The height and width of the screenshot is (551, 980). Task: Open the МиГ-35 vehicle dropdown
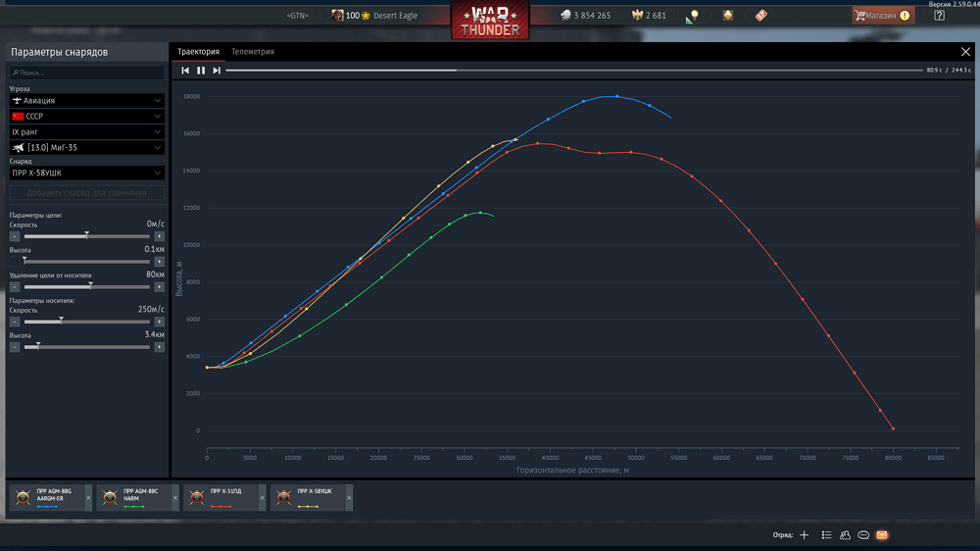(x=87, y=148)
